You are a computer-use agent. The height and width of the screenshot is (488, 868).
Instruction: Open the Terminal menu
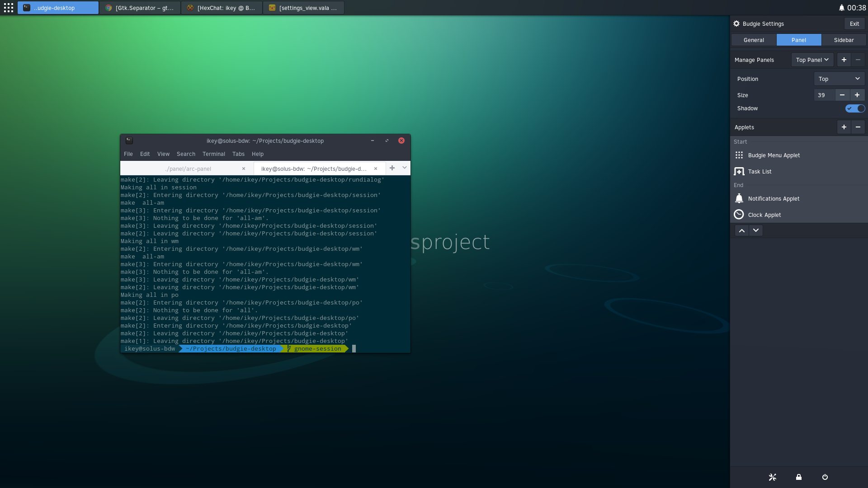[x=214, y=154]
